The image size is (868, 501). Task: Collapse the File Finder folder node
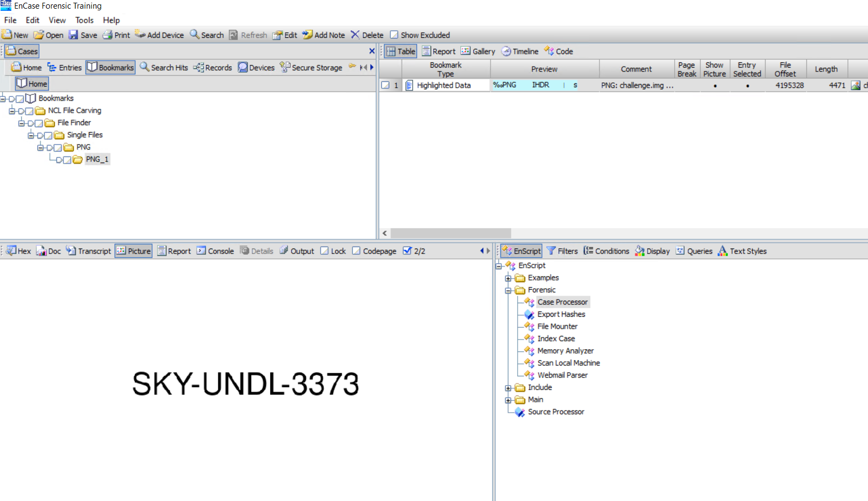click(x=22, y=123)
